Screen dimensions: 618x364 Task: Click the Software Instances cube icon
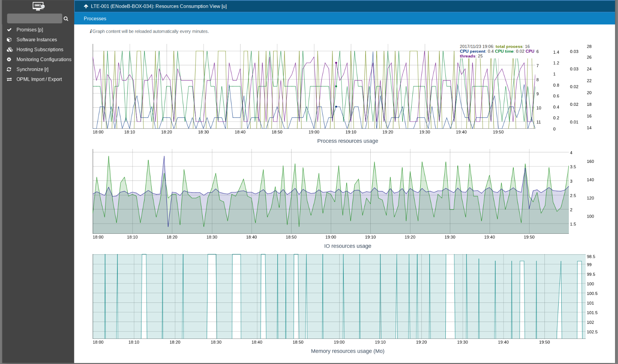[9, 39]
